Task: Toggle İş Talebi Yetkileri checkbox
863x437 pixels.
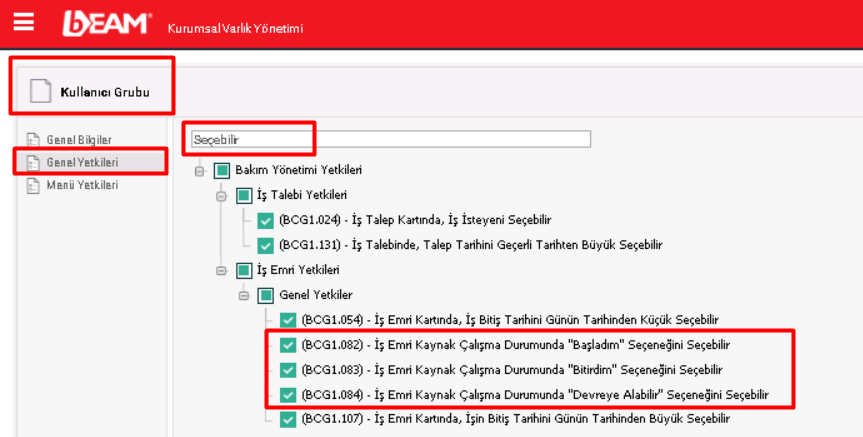Action: pyautogui.click(x=244, y=195)
